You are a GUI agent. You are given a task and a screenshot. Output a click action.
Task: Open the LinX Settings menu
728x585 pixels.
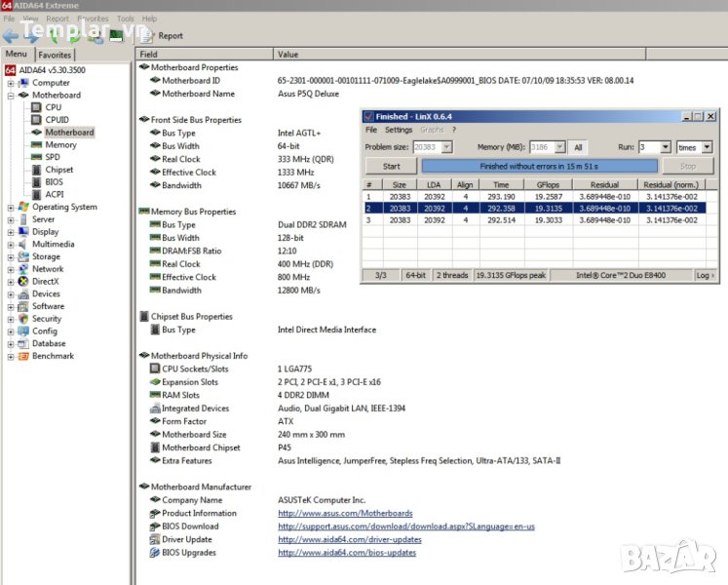tap(398, 130)
